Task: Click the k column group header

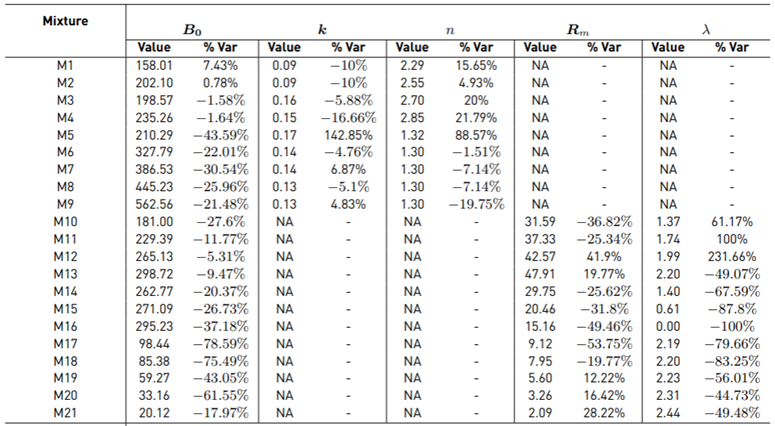Action: click(x=320, y=30)
